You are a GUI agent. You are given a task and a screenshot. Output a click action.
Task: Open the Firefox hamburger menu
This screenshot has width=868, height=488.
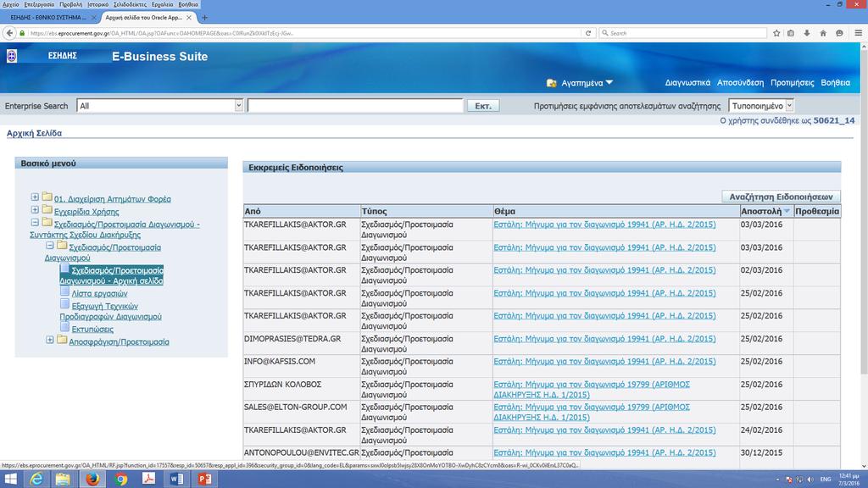point(858,33)
